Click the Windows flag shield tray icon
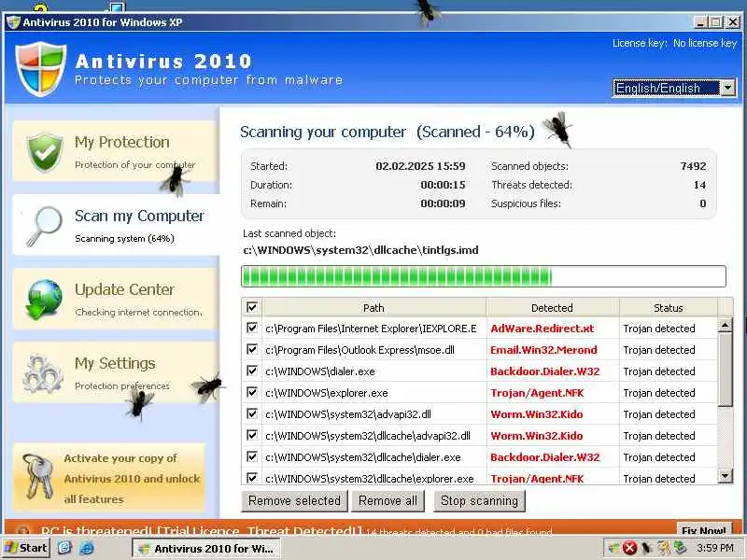Viewport: 747px width, 560px height. click(x=614, y=548)
